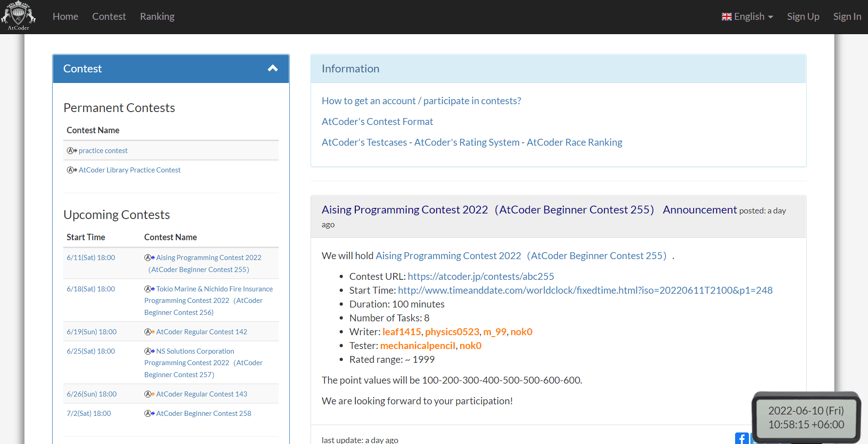Open AtCoder Race Ranking link

coord(575,142)
